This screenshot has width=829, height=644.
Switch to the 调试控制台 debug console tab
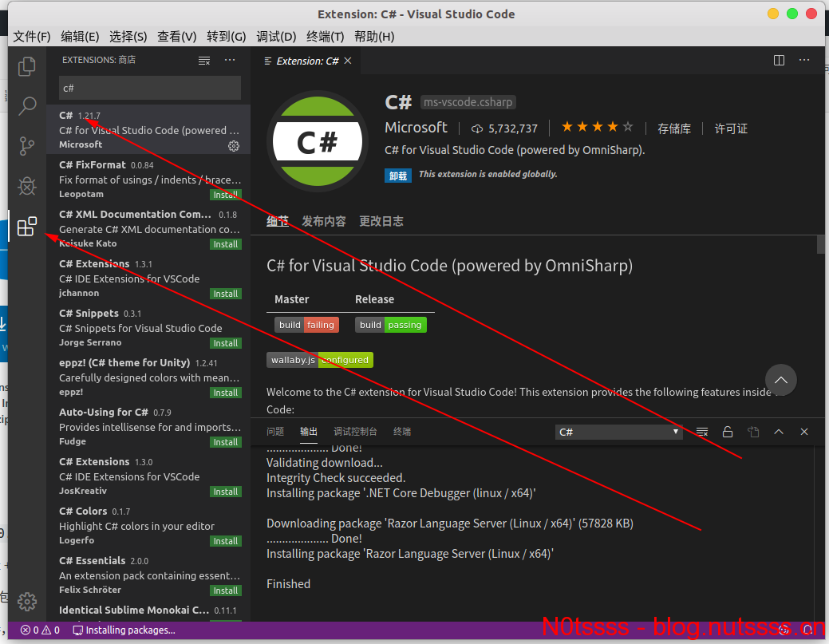tap(355, 432)
